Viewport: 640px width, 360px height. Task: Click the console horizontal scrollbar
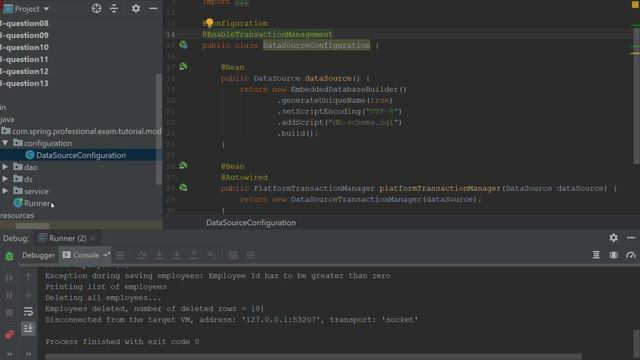click(x=313, y=357)
